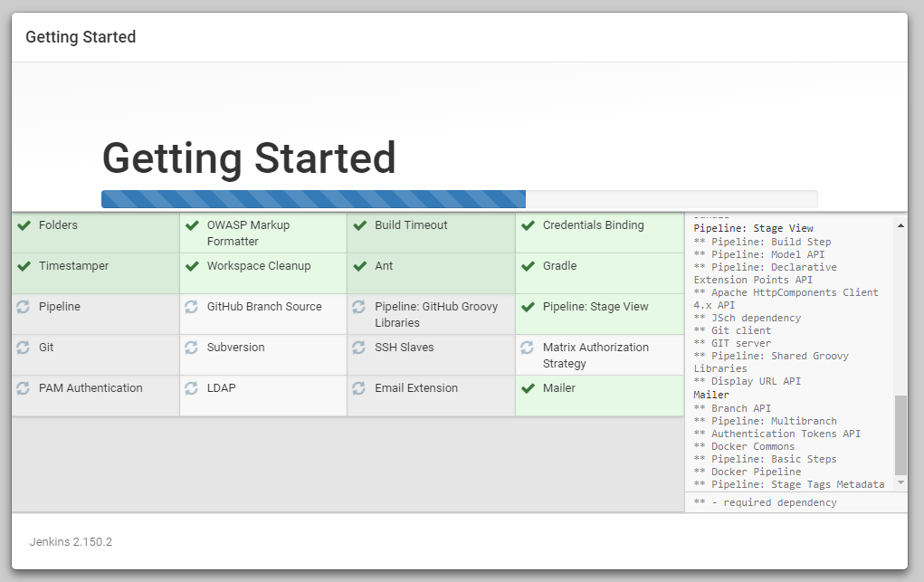Click the log panel scroll up arrow

tap(900, 226)
